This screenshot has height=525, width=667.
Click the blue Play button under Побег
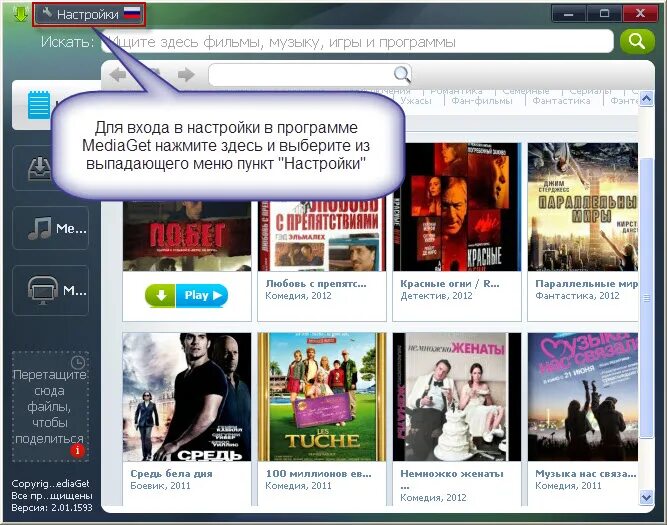(202, 295)
